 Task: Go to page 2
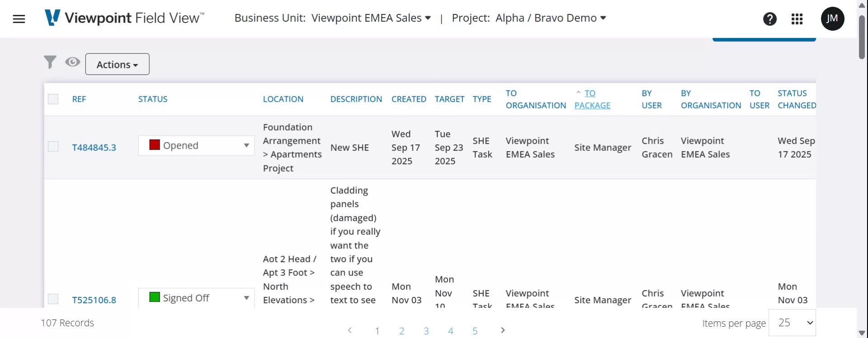[401, 331]
